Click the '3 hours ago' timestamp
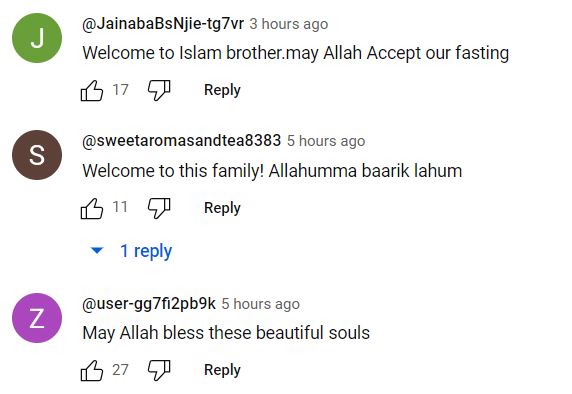The height and width of the screenshot is (394, 572). [x=289, y=24]
